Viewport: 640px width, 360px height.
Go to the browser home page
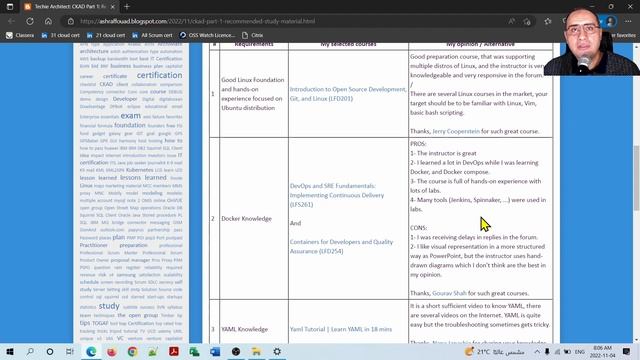click(x=48, y=21)
